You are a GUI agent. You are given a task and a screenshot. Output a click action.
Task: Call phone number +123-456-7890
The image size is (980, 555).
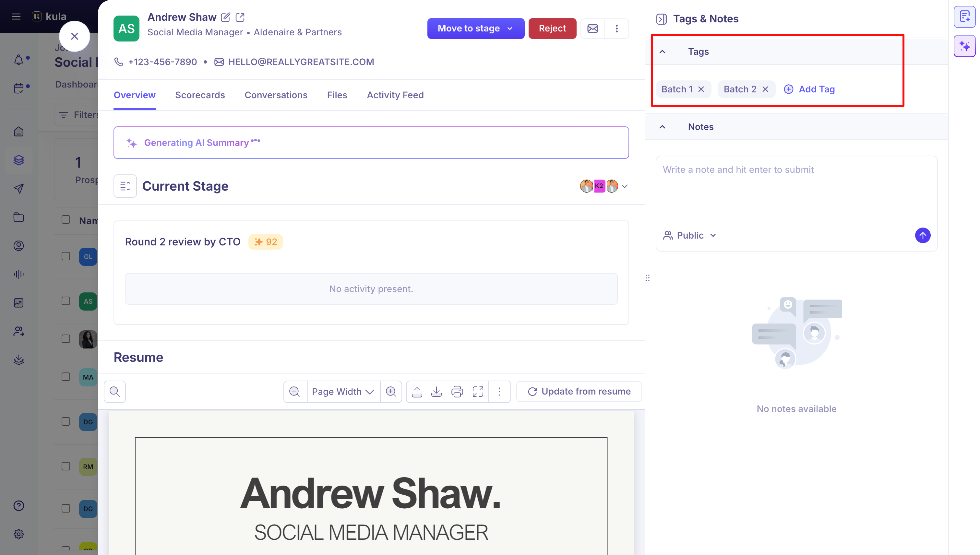(162, 62)
